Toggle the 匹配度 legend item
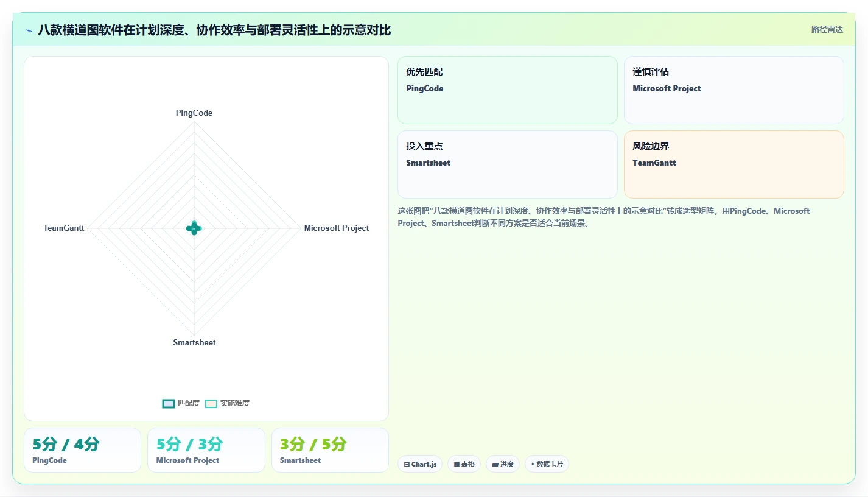The height and width of the screenshot is (497, 868). coord(181,403)
